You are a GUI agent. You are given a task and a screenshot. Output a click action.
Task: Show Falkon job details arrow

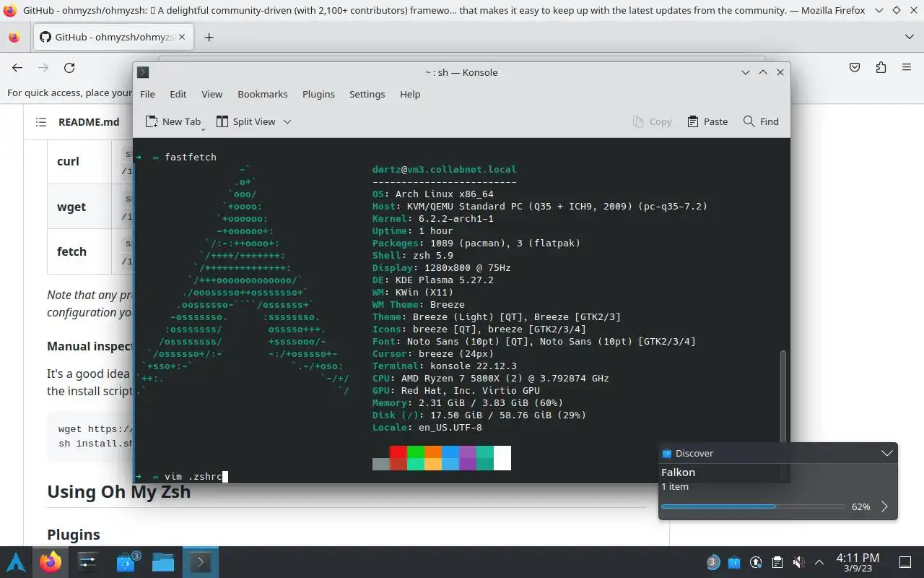point(884,506)
